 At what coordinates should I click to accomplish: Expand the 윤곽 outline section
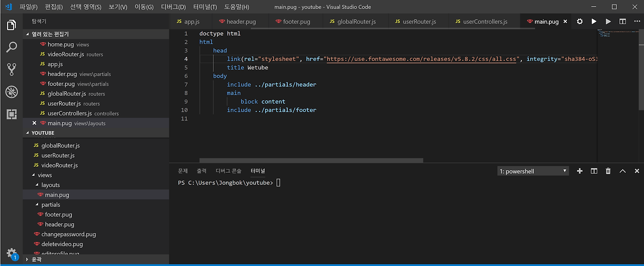(96, 259)
